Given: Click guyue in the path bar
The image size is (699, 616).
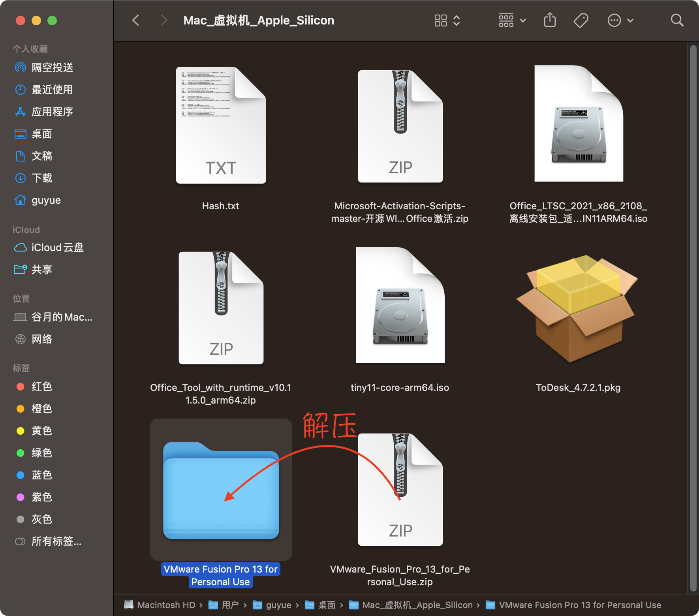Looking at the screenshot, I should click(272, 605).
